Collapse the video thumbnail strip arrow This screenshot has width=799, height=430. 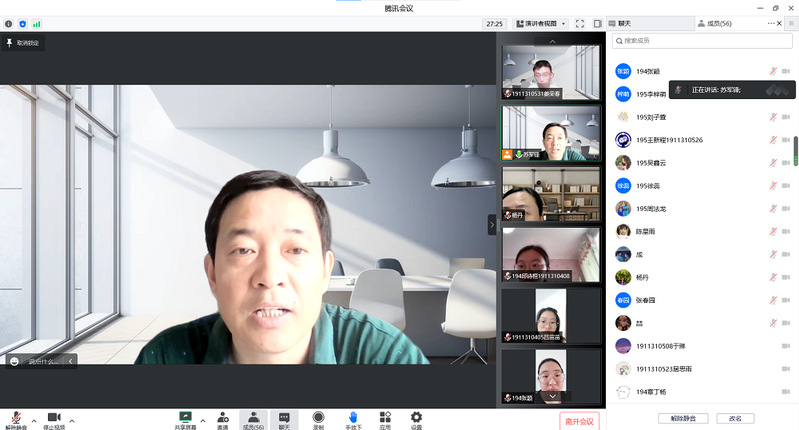(491, 225)
